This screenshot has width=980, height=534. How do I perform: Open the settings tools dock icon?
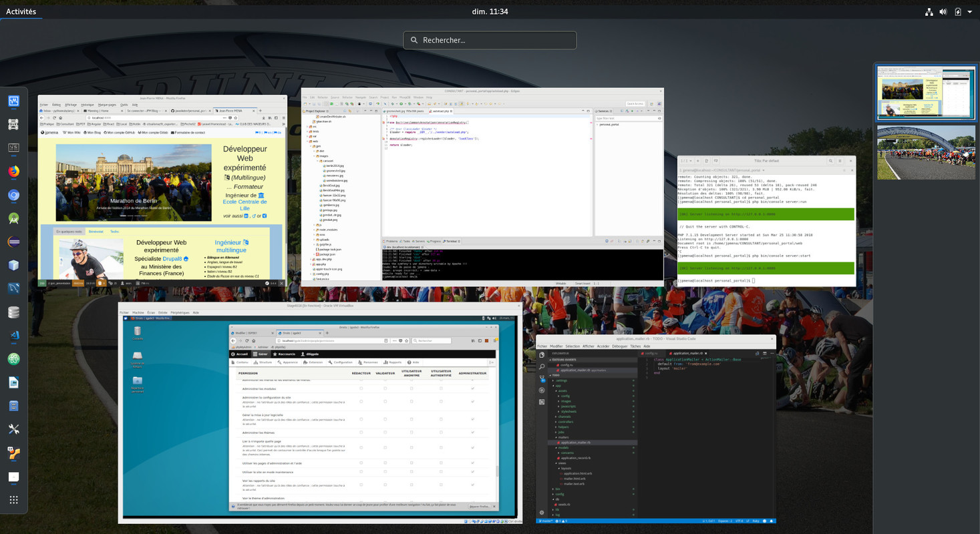coord(13,429)
